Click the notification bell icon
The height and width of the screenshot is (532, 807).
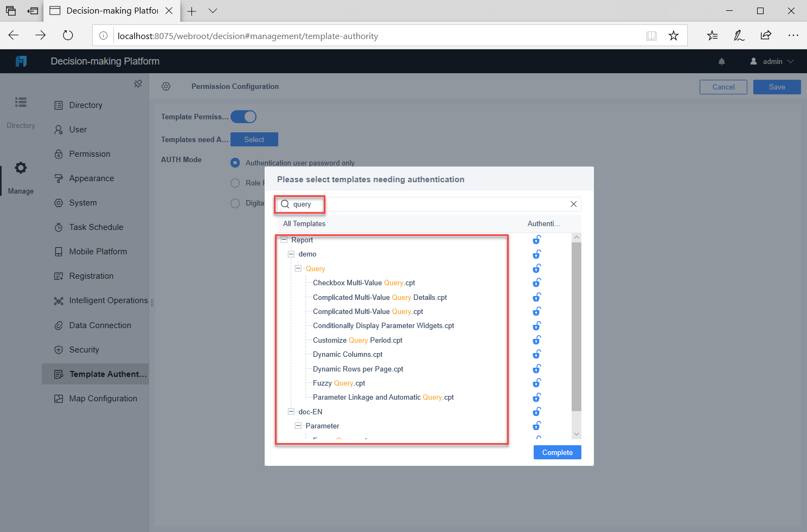[722, 61]
